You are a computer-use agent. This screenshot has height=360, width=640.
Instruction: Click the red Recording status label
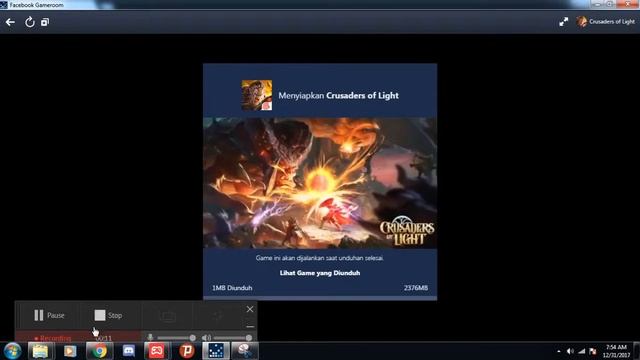click(x=53, y=338)
